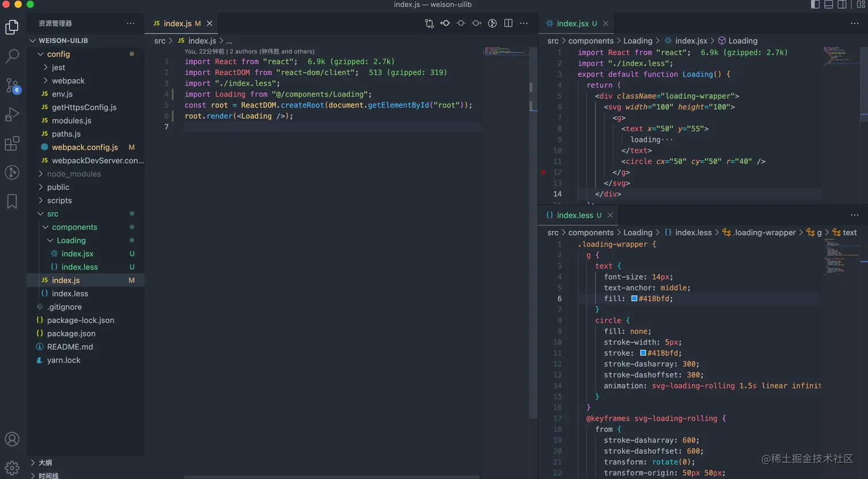Remove the breakpoint on line 12
The image size is (868, 479).
click(543, 172)
